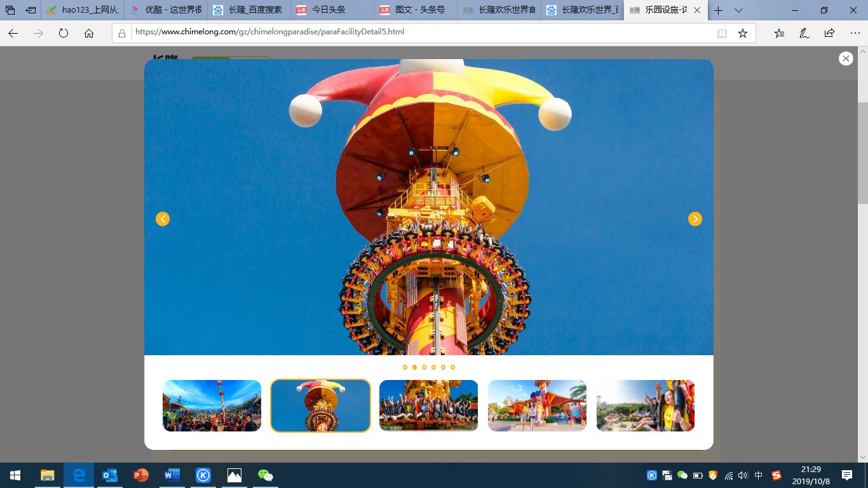The height and width of the screenshot is (488, 868).
Task: Click the next image arrow in gallery
Action: pos(695,219)
